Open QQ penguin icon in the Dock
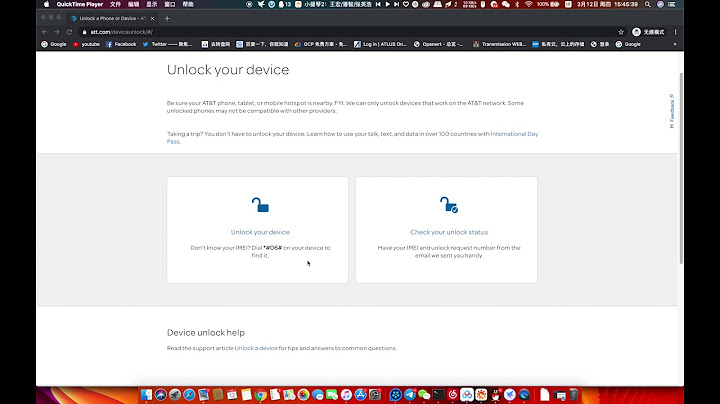The image size is (720, 404). (495, 394)
